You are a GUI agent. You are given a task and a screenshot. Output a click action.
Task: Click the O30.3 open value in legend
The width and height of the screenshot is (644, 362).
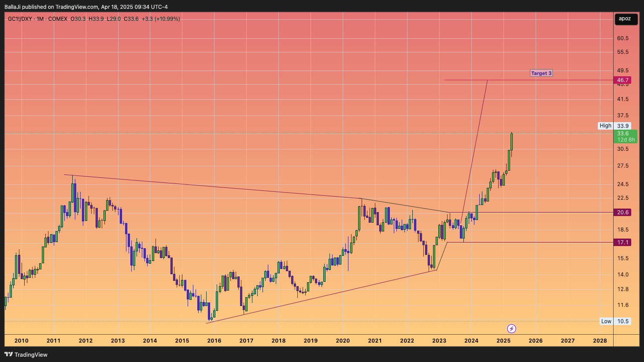pos(78,19)
